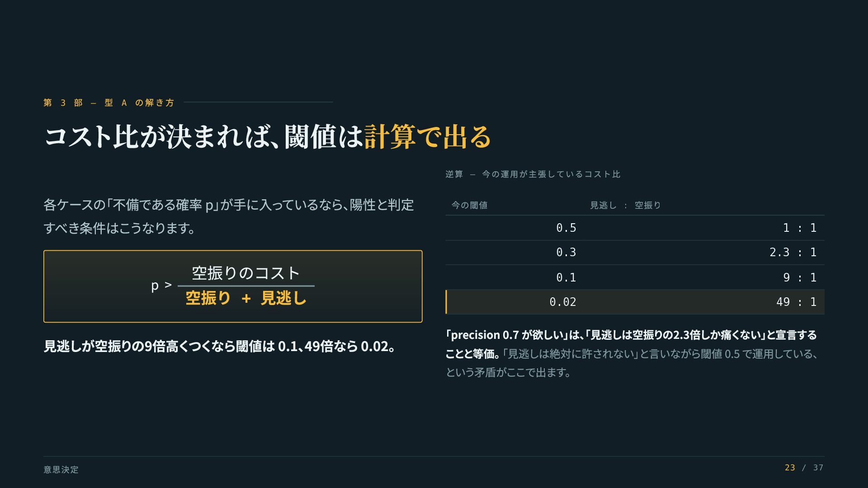Select the formula numerator 空振りのコスト
This screenshot has width=868, height=488.
[246, 273]
